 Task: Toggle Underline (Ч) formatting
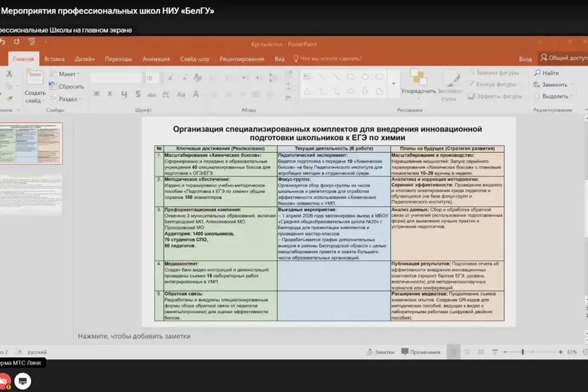[124, 94]
